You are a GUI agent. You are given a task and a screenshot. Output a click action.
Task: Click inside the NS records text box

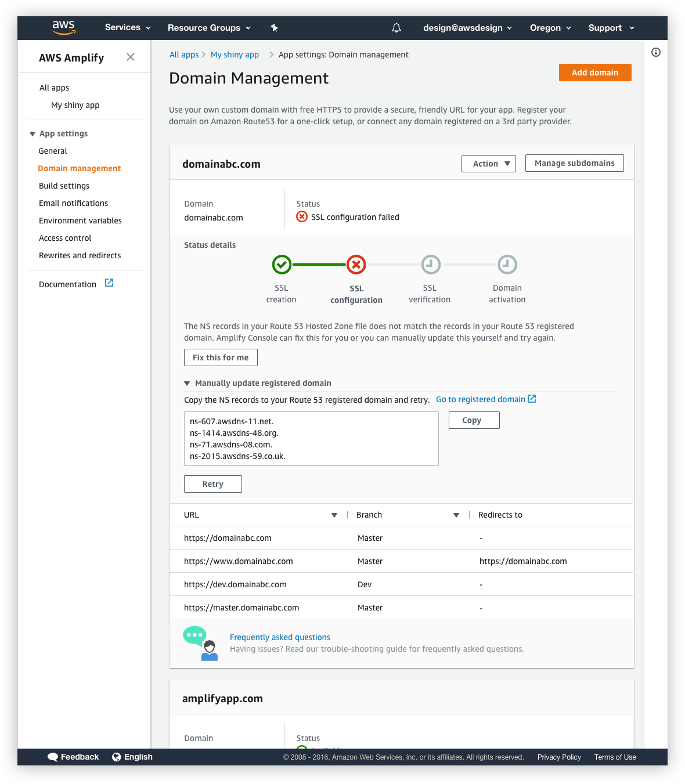coord(311,439)
